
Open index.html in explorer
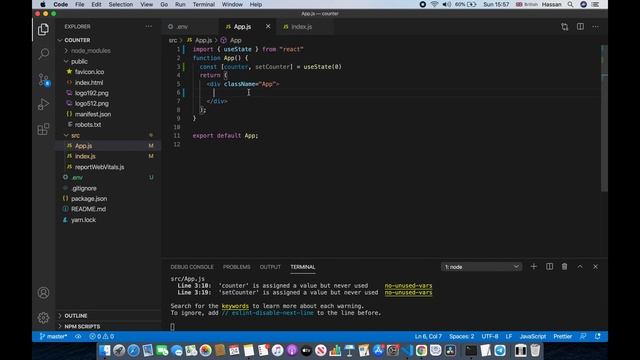[x=89, y=82]
